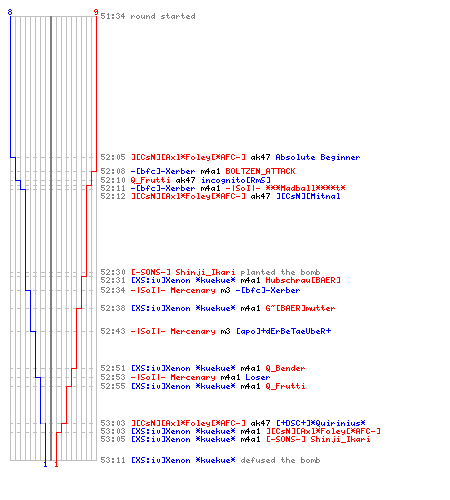Select Q_Frutti victim at 52:55

pos(285,386)
